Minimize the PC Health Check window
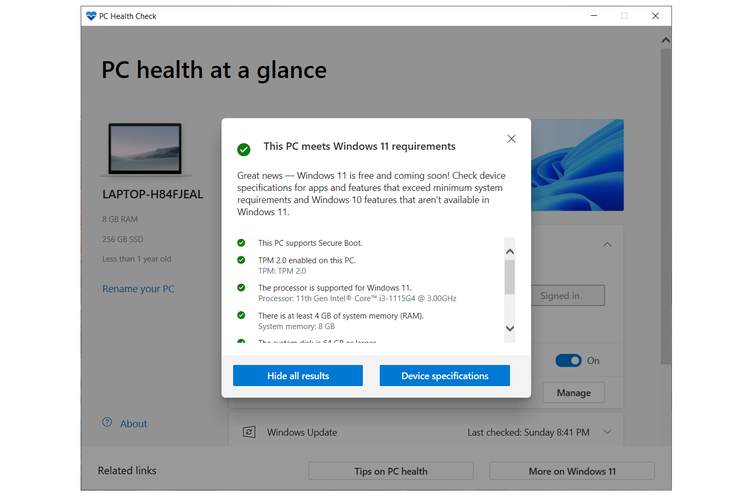750x500 pixels. [x=594, y=16]
